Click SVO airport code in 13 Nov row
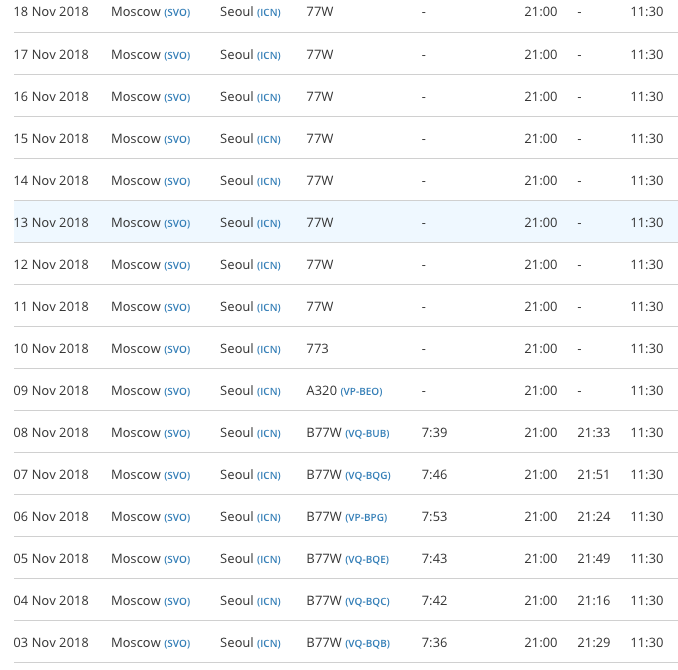The width and height of the screenshot is (678, 670). (x=177, y=224)
